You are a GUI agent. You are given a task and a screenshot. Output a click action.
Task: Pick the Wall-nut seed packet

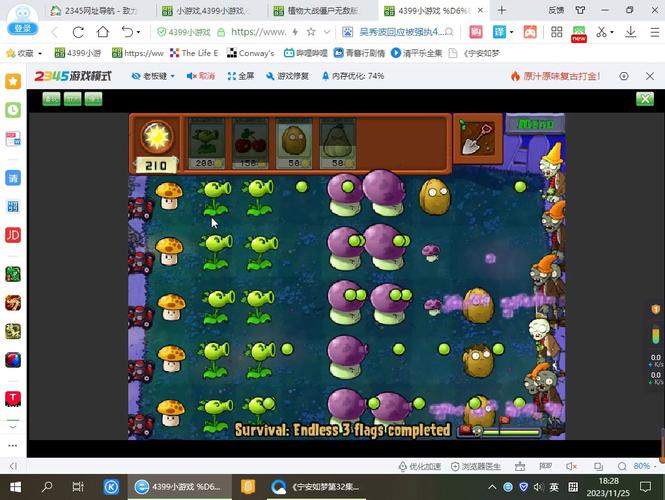[x=292, y=142]
